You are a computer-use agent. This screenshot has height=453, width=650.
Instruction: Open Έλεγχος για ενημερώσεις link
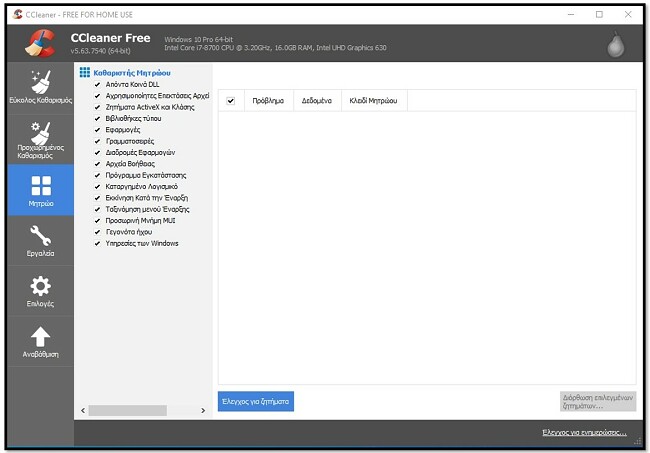[585, 433]
